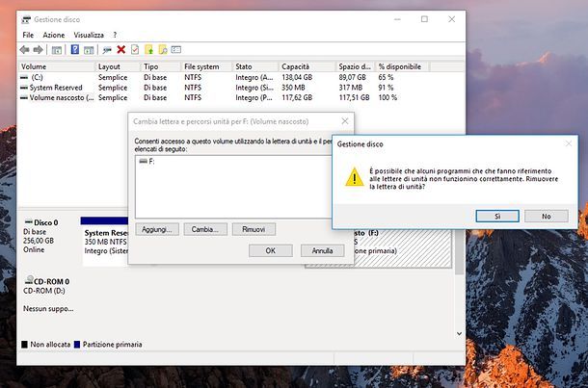Click the hatched F: partition block
588x388 pixels.
[x=403, y=248]
